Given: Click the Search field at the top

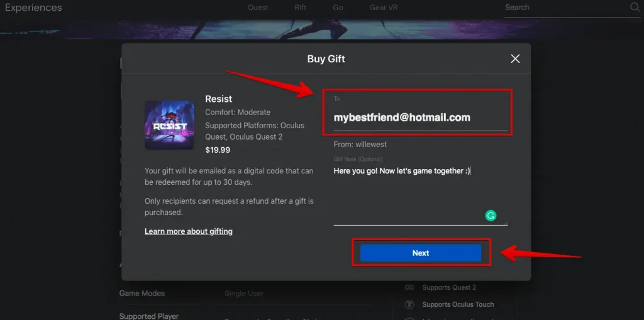Looking at the screenshot, I should (x=566, y=8).
